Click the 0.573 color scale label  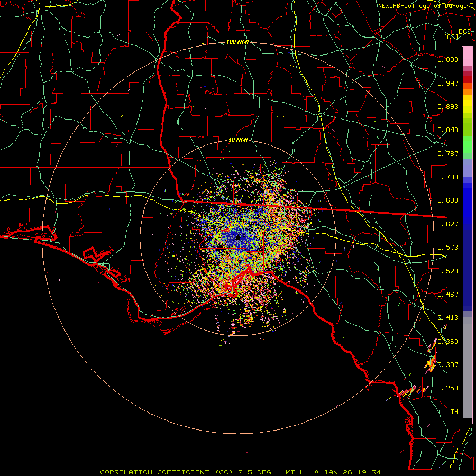point(448,248)
